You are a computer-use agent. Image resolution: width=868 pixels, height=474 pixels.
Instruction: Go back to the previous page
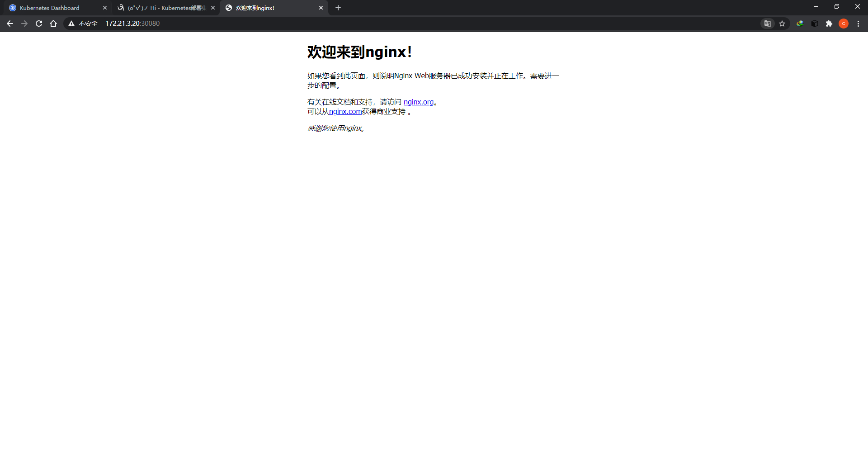click(x=10, y=24)
